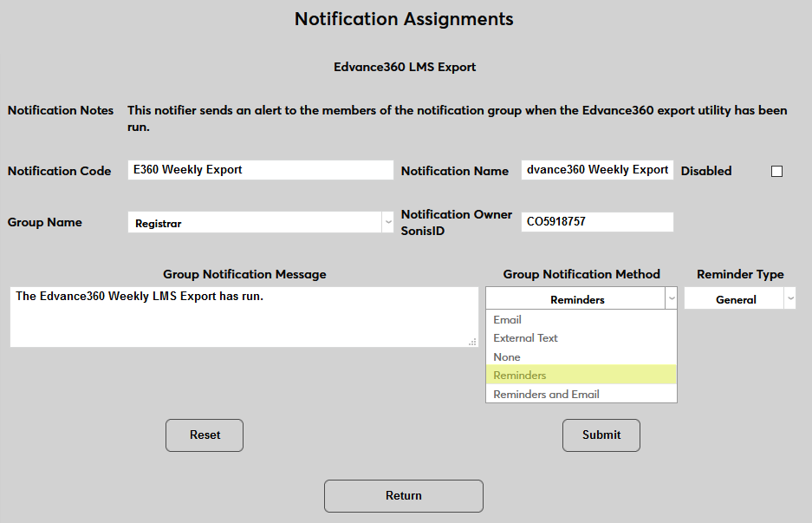Screen dimensions: 812x523
Task: Edit the Notification Owner SonisID field
Action: click(x=597, y=222)
